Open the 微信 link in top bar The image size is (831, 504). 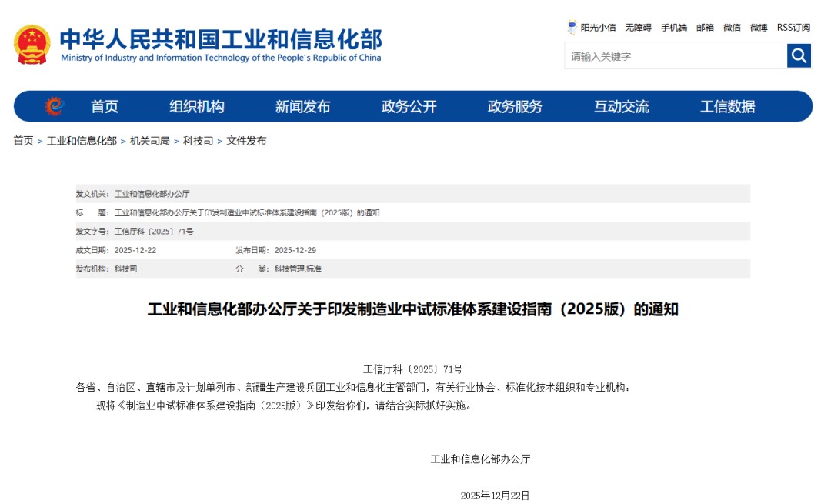(732, 28)
